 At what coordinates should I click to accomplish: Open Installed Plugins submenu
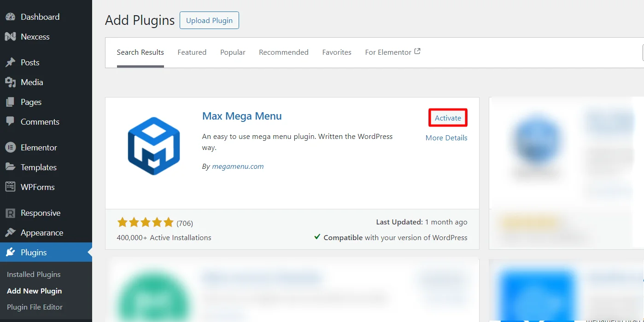(34, 275)
